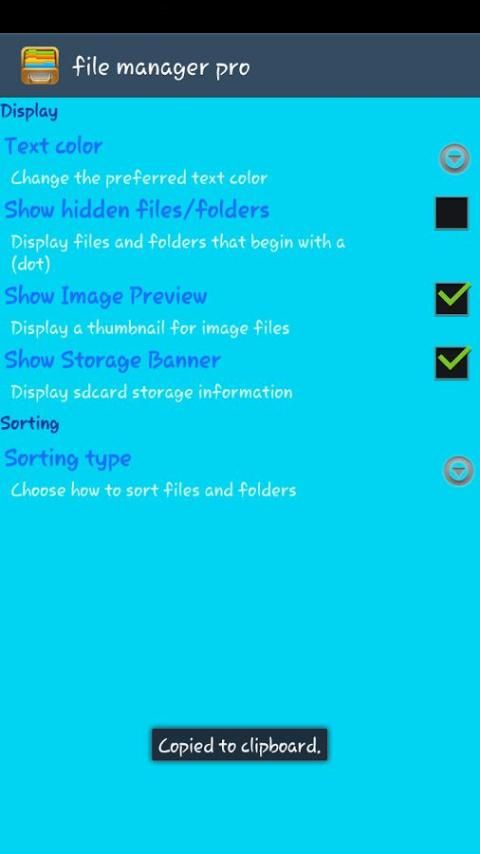This screenshot has width=480, height=854.
Task: Disable the Show Storage Banner checkbox
Action: point(452,363)
